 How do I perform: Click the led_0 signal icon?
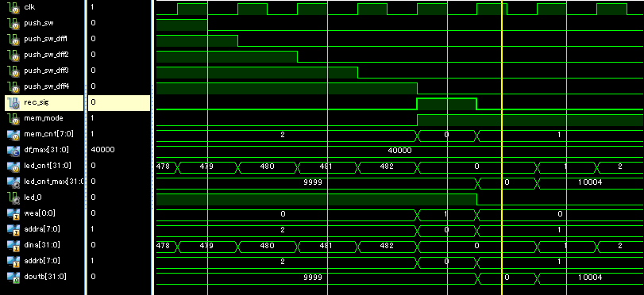tap(13, 198)
